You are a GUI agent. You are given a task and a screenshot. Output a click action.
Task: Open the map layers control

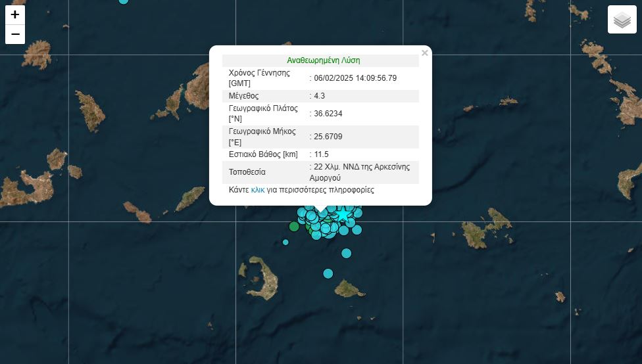[x=622, y=20]
